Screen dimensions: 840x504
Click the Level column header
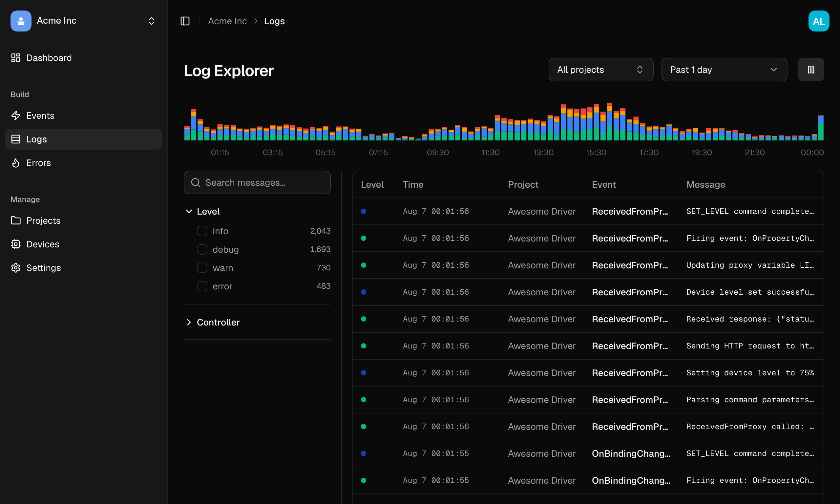click(372, 184)
